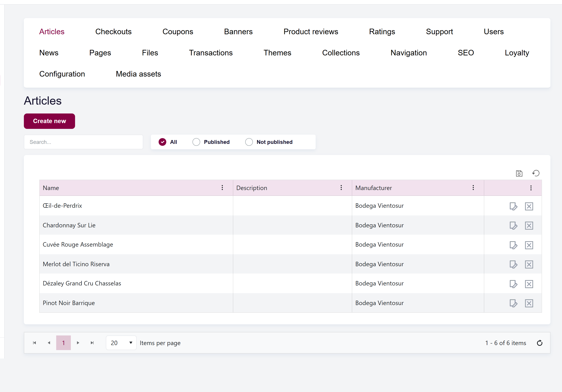Edit the Dézaley Grand Cru Chasselas article
This screenshot has height=392, width=562.
tap(513, 284)
